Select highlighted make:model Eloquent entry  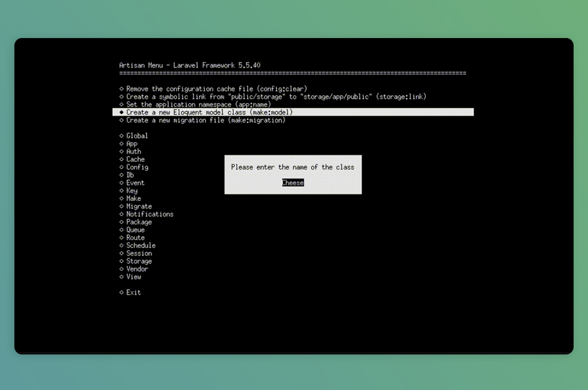coord(293,112)
